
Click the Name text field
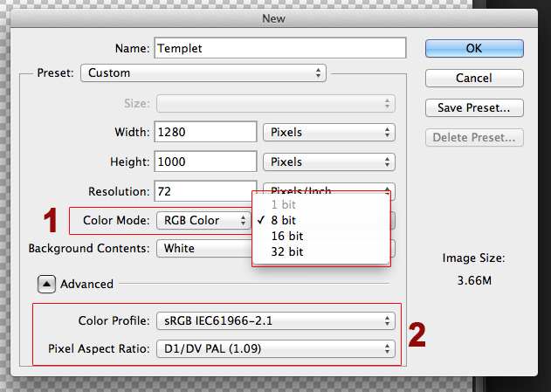(x=279, y=48)
